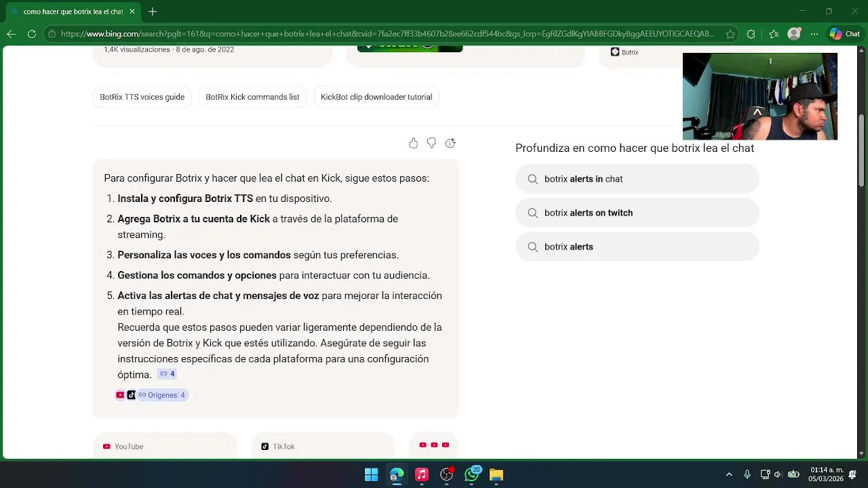Click the magnifier icon beside 'botrix alerts on twitch'
Image resolution: width=868 pixels, height=488 pixels.
point(532,213)
